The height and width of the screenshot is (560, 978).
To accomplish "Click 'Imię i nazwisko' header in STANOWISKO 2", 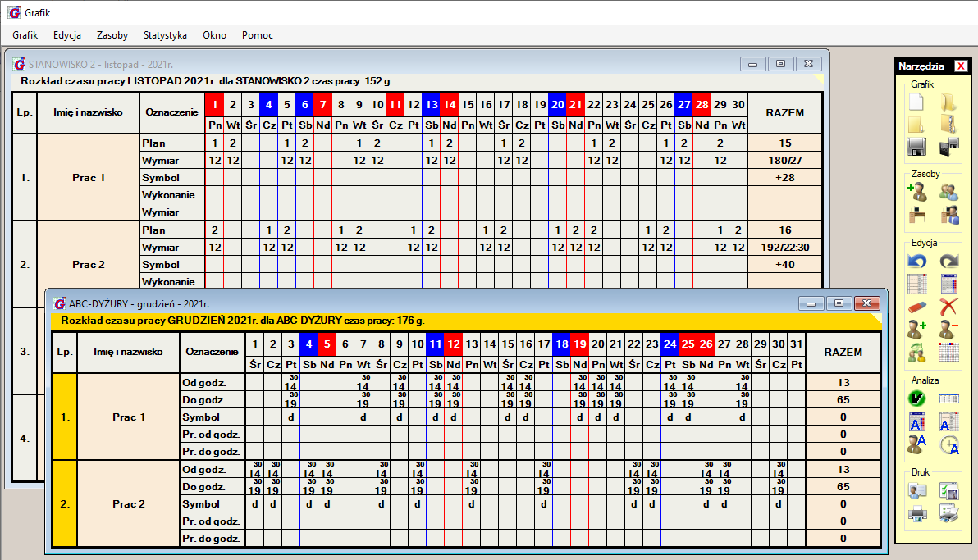I will (x=88, y=112).
